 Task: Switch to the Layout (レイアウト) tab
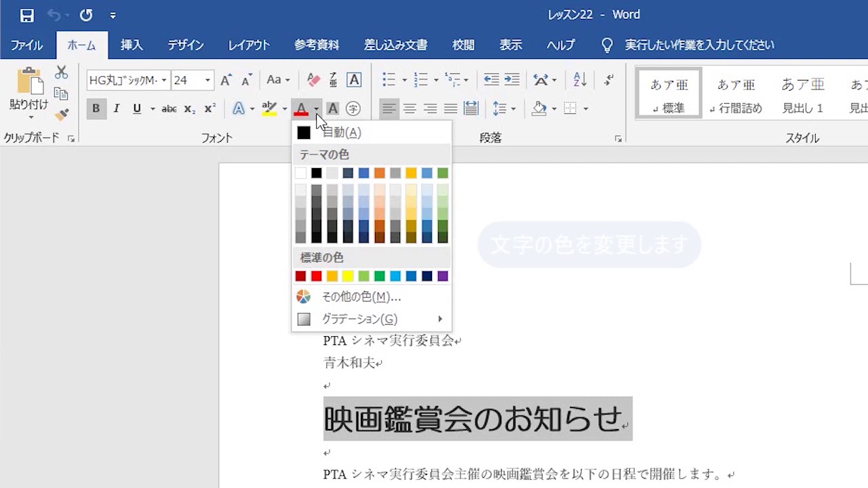249,45
